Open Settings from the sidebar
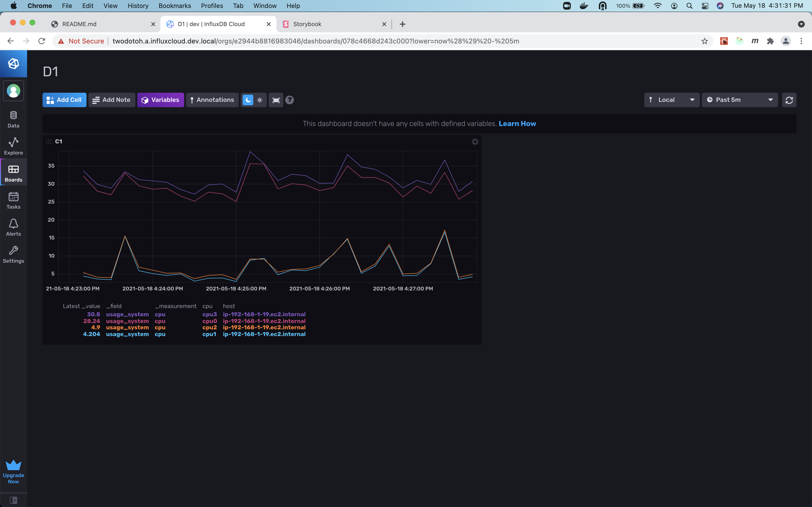The height and width of the screenshot is (507, 812). (x=13, y=254)
